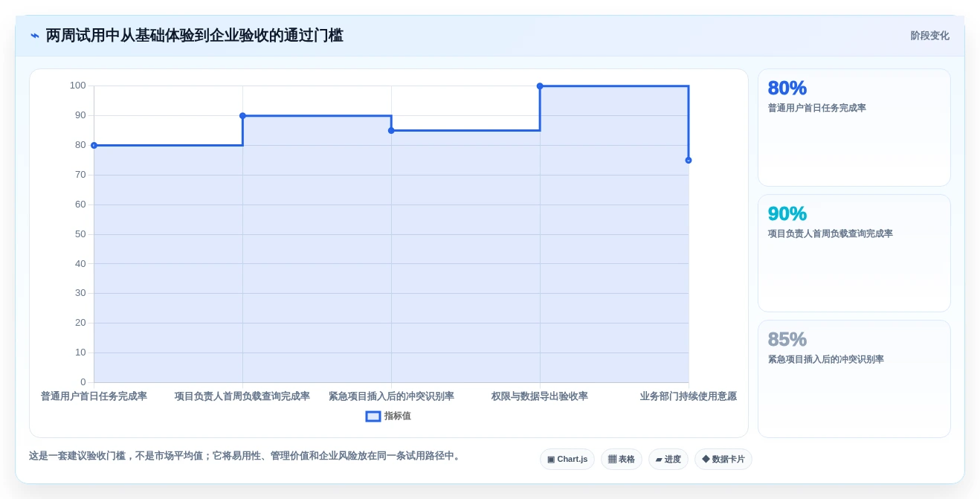
Task: Click the y-axis value 50
Action: [80, 234]
